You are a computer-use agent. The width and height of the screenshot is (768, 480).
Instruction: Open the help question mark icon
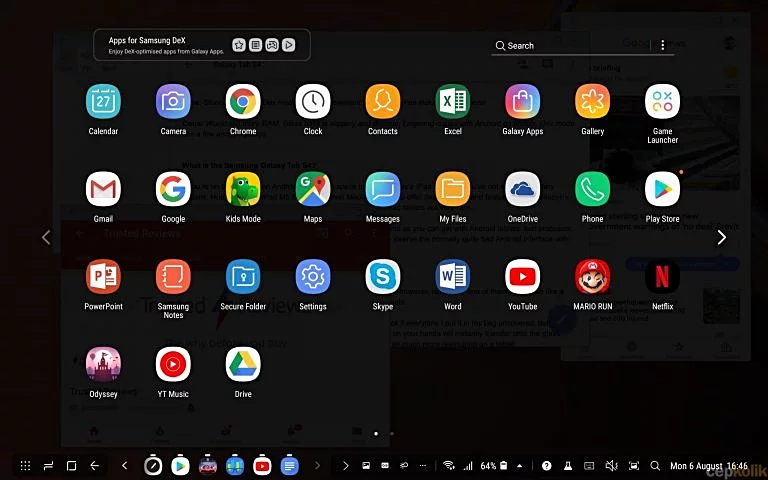pyautogui.click(x=547, y=466)
